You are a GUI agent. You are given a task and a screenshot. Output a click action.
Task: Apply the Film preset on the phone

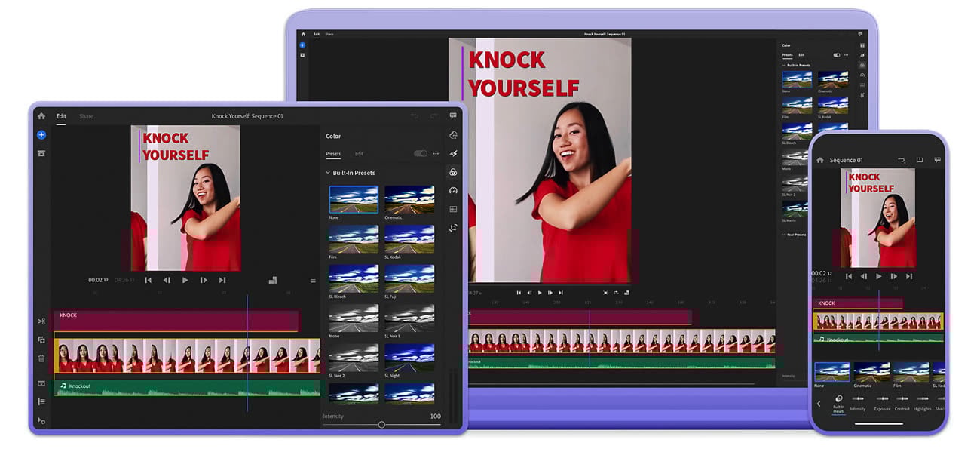(x=911, y=372)
